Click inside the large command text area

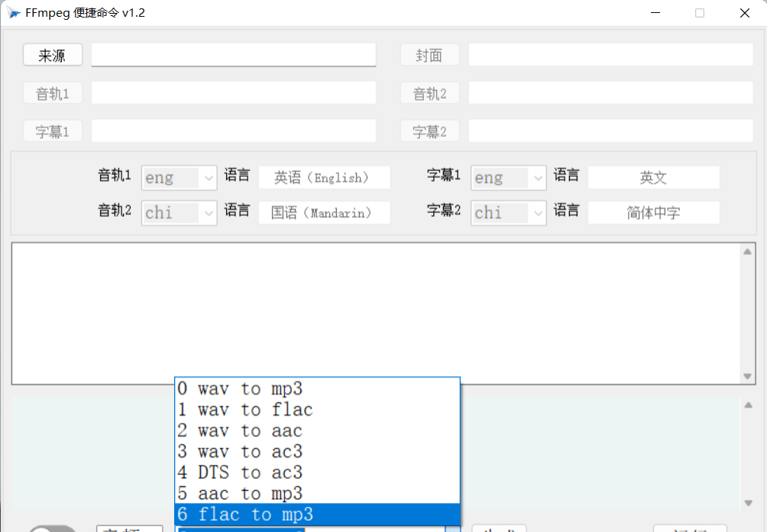(x=377, y=313)
